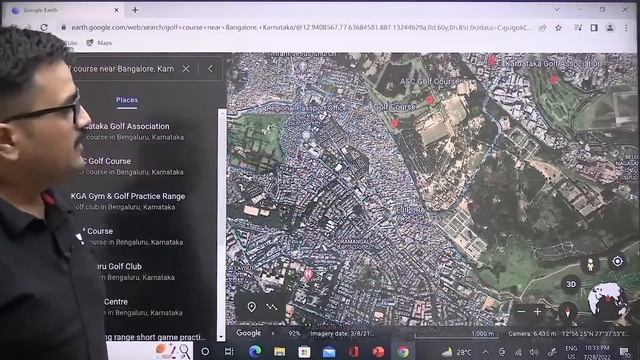Select the Places tab
This screenshot has width=640, height=360.
click(x=127, y=100)
